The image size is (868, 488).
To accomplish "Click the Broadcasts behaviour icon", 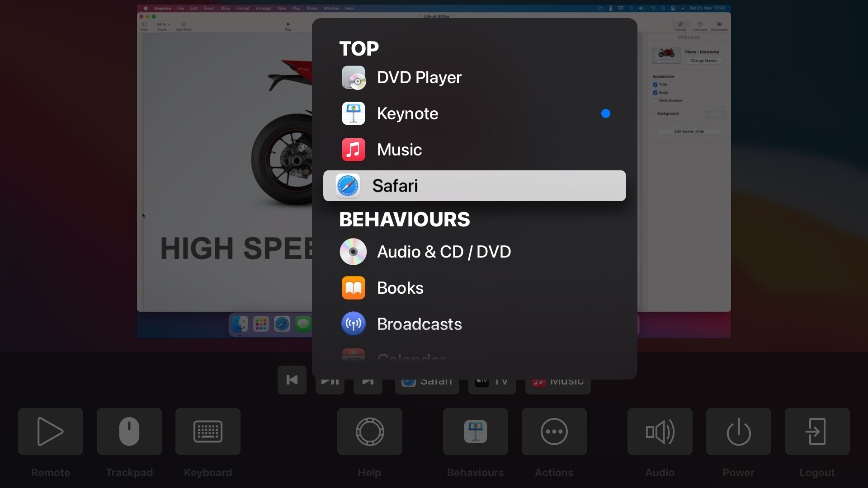I will [352, 324].
